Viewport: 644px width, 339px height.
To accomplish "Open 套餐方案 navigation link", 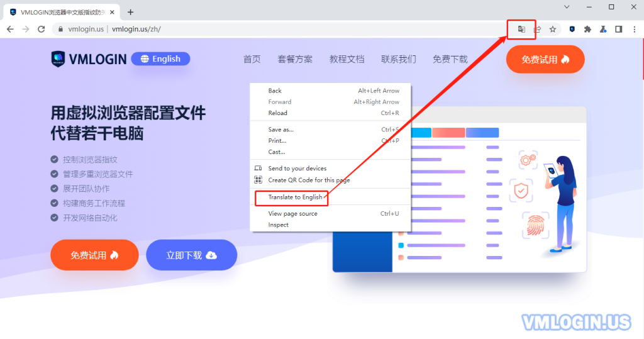I will coord(295,59).
